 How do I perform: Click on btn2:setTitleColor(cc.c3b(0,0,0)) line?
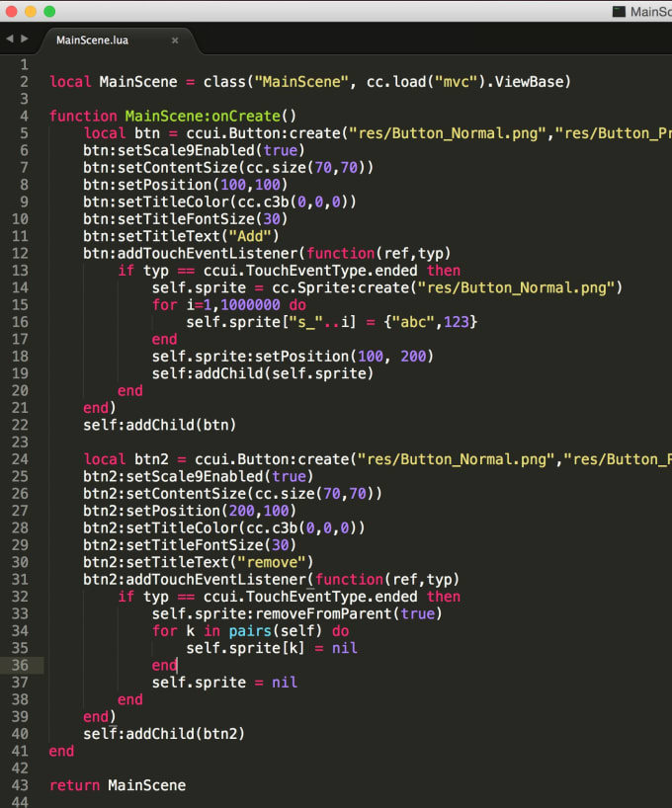coord(223,528)
